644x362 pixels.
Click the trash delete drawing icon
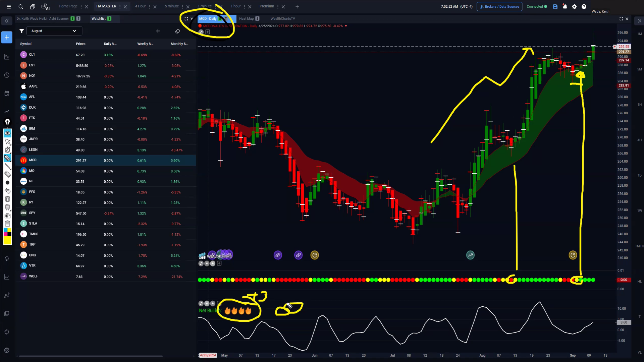7,199
